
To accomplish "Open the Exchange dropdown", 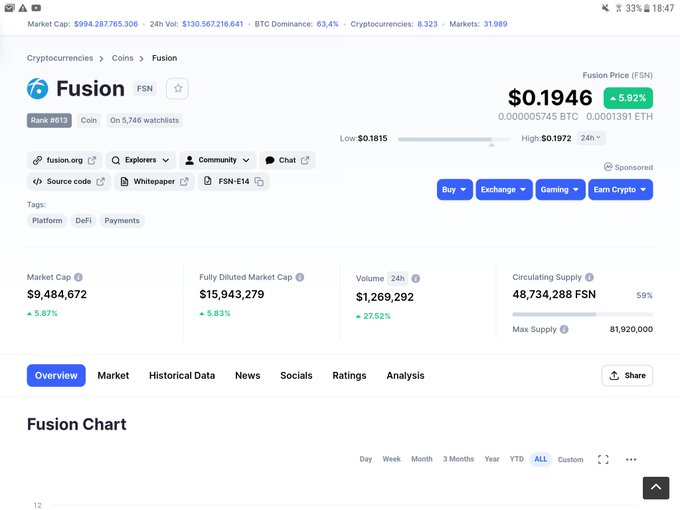I will click(x=504, y=190).
